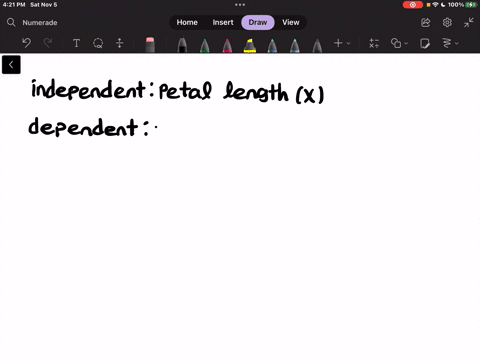Pick the green pen

pos(205,46)
